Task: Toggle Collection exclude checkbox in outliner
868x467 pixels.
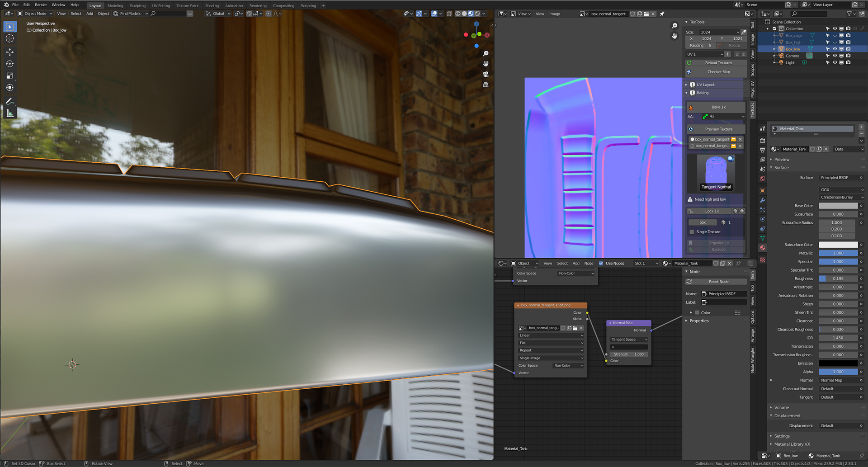Action: point(774,28)
